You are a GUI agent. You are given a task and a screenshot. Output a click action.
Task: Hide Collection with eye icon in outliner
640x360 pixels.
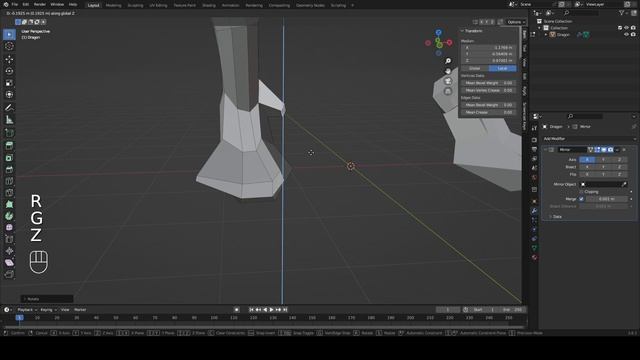(x=627, y=28)
